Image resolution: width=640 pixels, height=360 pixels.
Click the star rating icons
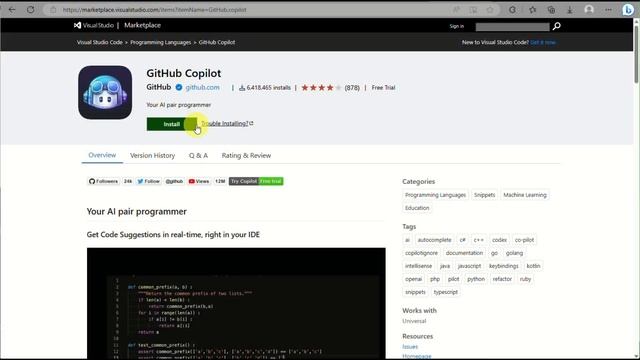pos(321,87)
